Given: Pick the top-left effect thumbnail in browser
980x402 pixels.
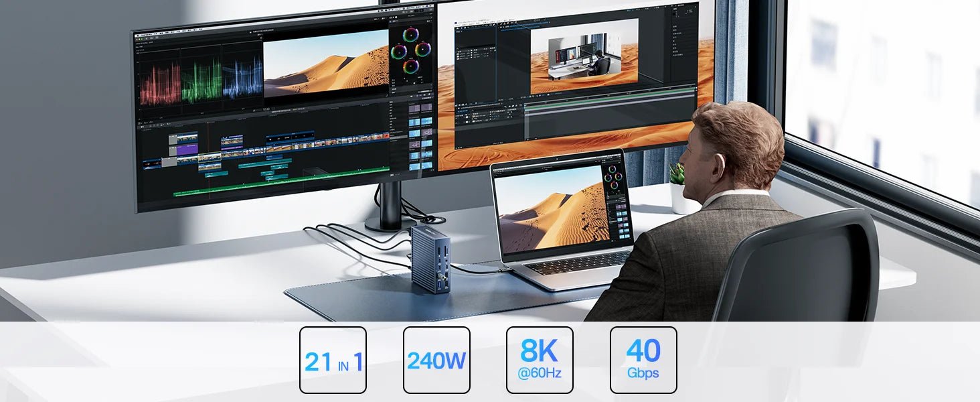Looking at the screenshot, I should (414, 108).
